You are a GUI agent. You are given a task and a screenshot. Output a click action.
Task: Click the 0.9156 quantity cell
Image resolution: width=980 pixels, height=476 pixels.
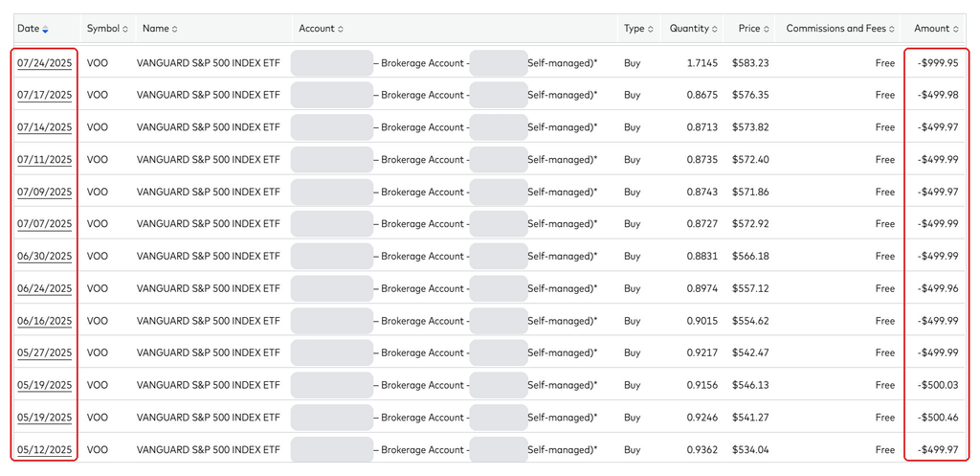click(x=702, y=385)
